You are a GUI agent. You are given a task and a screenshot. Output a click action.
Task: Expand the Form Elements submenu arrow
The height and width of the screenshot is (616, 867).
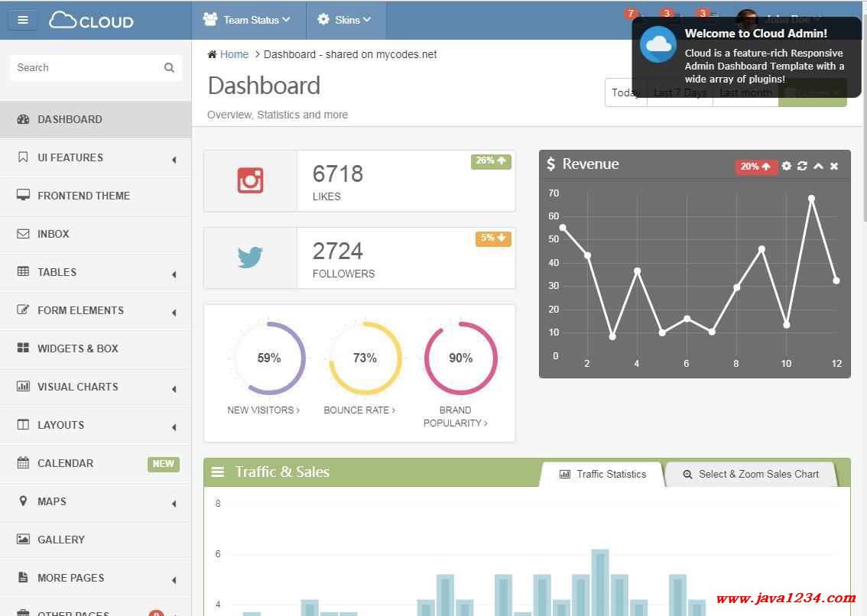[174, 313]
